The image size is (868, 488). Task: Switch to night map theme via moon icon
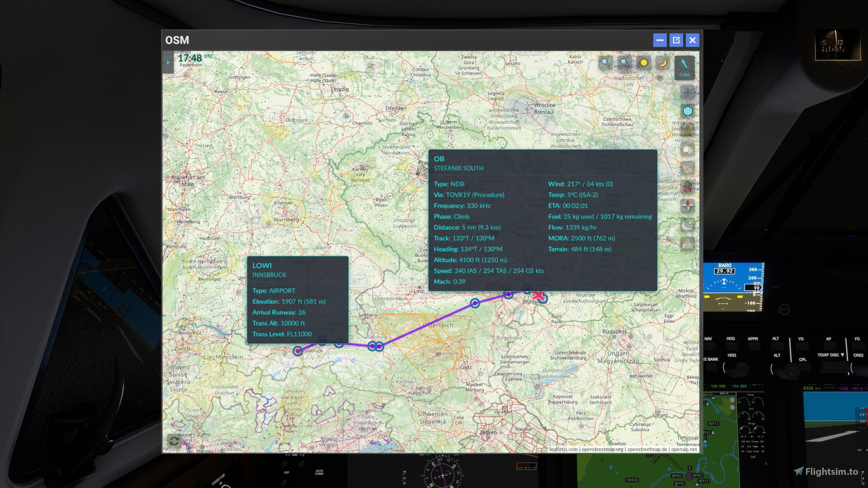[663, 62]
